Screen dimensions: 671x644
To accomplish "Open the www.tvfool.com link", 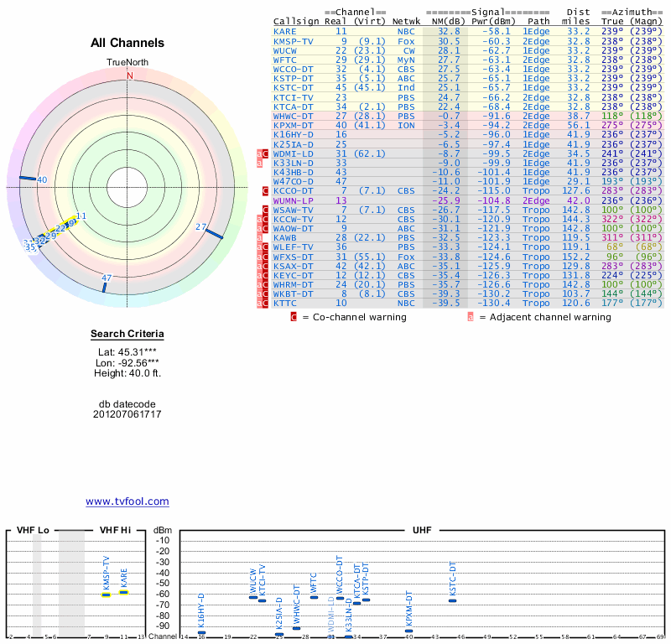I will click(x=127, y=501).
